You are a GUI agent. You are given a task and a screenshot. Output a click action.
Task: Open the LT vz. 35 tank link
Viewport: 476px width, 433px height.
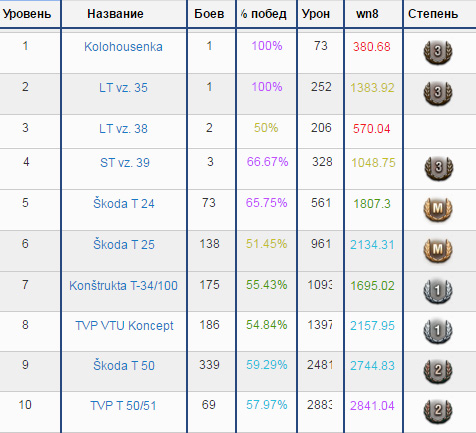click(123, 88)
